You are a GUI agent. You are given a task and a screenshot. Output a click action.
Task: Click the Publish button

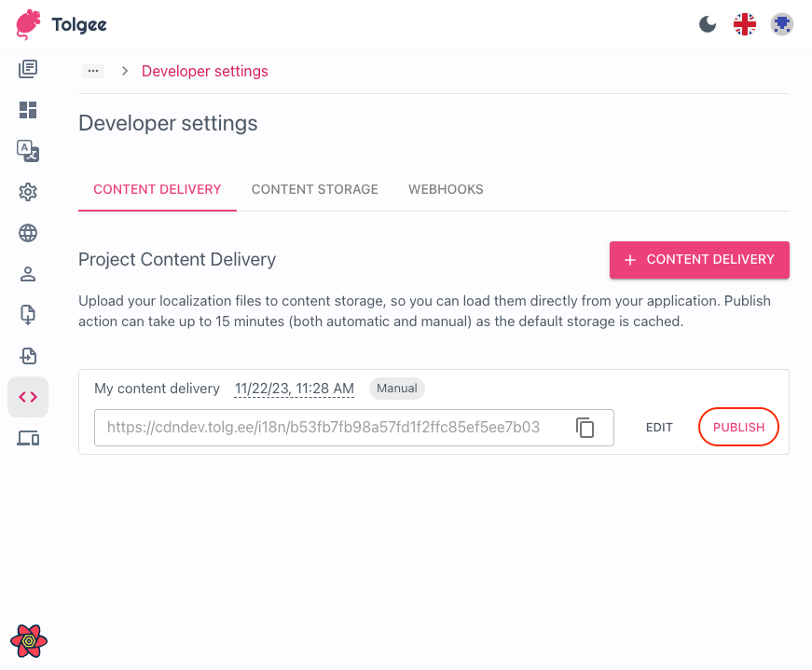[738, 428]
